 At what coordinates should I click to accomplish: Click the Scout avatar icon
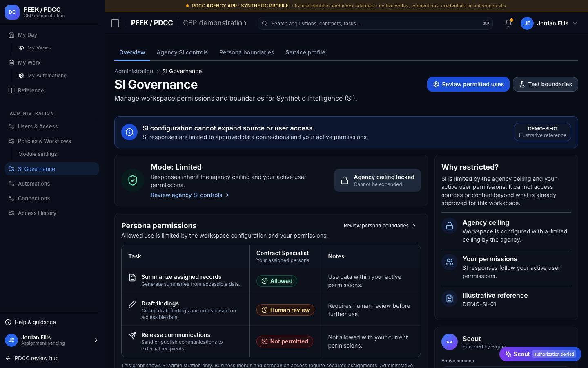tap(450, 342)
